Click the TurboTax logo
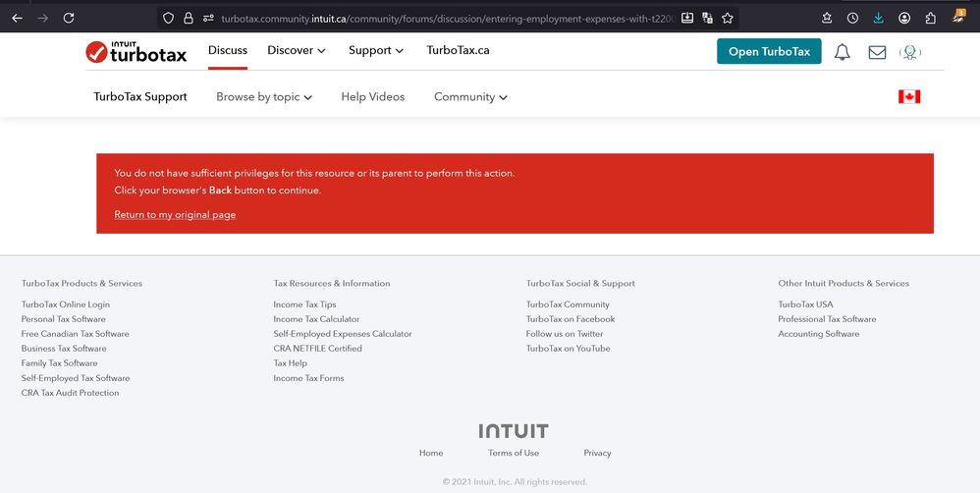 tap(136, 52)
